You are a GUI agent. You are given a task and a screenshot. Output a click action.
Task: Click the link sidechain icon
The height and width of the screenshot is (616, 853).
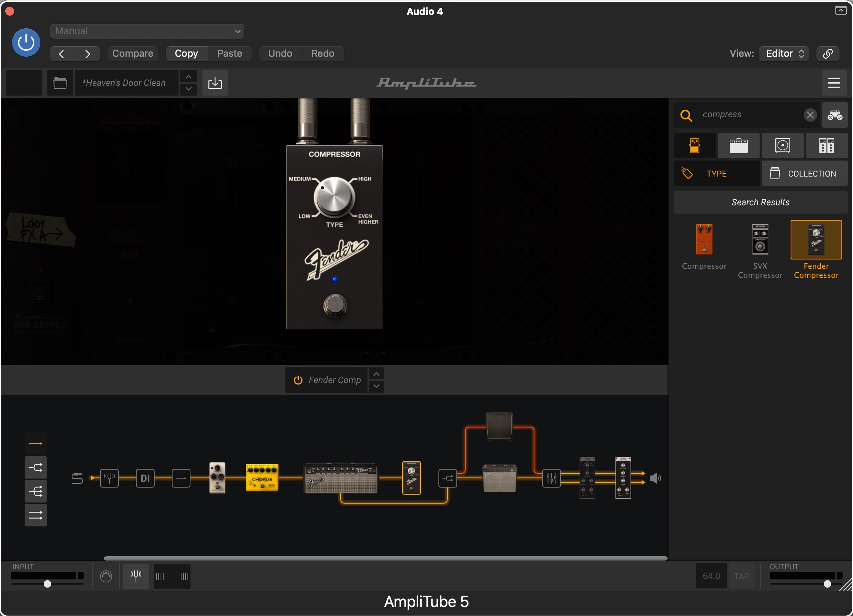click(828, 54)
